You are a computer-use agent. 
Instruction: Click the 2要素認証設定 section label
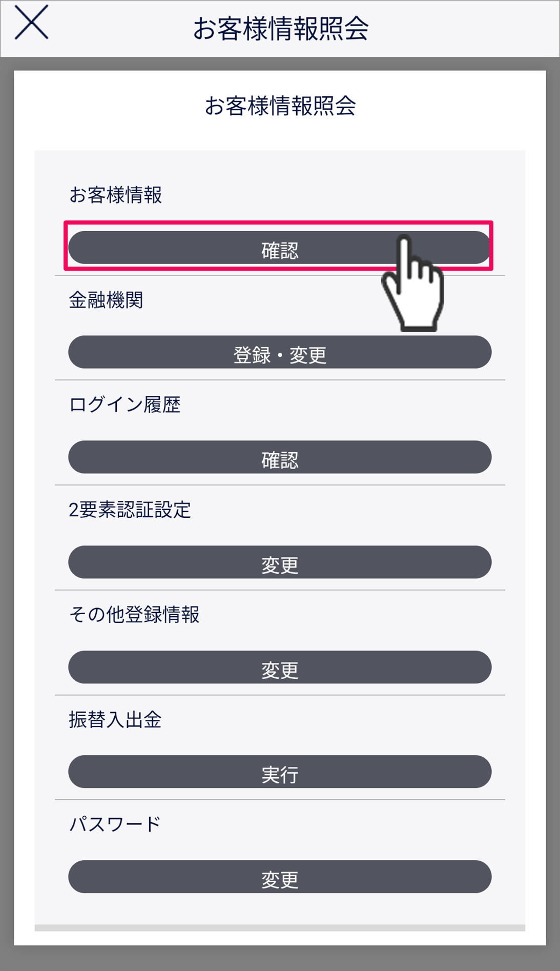pyautogui.click(x=130, y=510)
